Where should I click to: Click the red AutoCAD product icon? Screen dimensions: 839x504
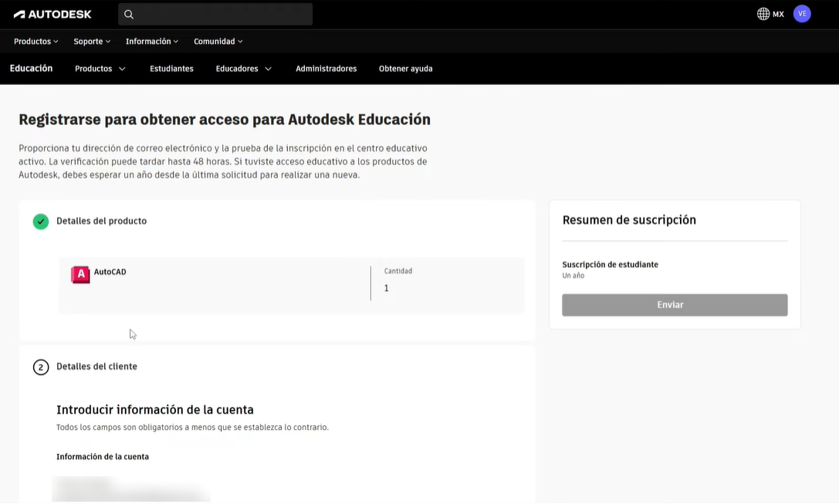[80, 272]
